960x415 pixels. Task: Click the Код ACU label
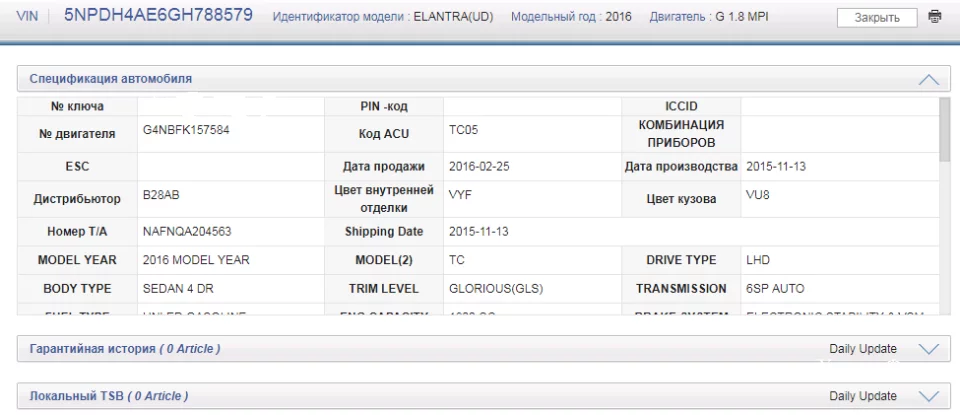click(384, 134)
